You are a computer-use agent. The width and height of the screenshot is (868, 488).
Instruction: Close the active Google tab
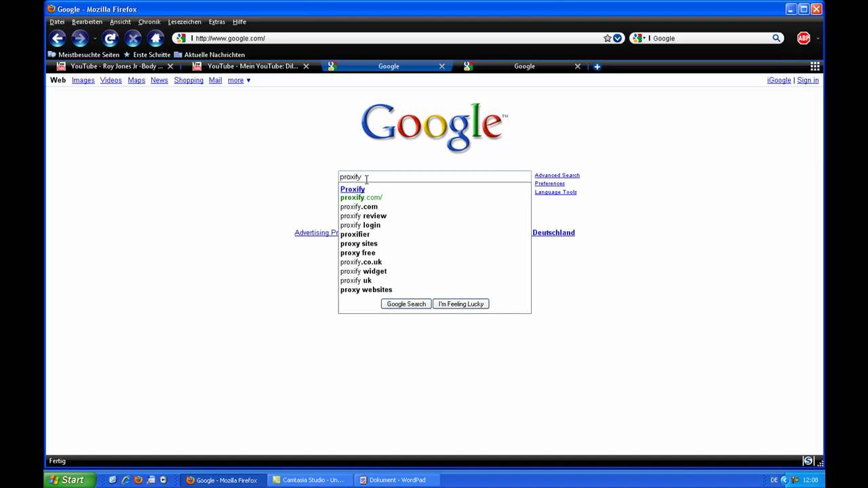[x=441, y=66]
